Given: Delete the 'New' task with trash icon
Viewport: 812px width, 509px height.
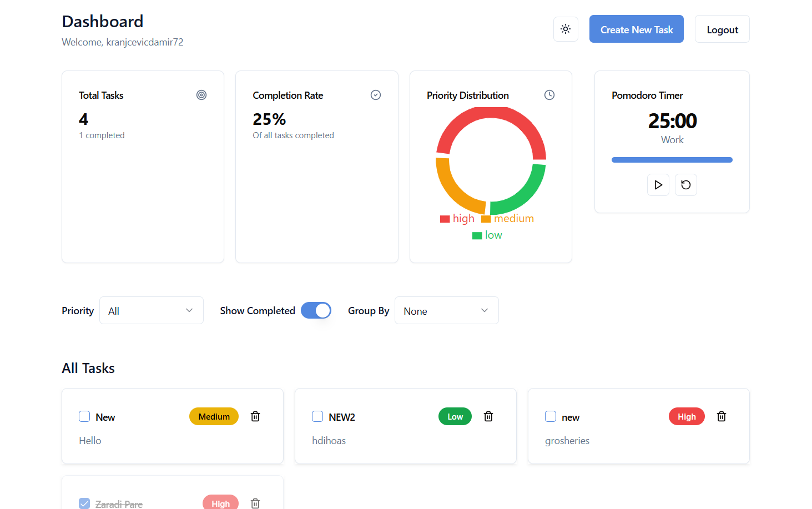Looking at the screenshot, I should click(x=255, y=416).
